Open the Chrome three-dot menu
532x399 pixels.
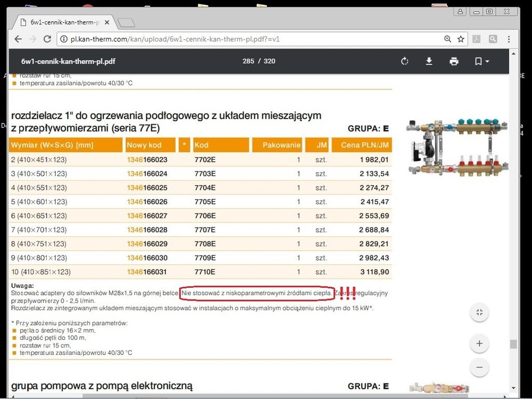509,39
